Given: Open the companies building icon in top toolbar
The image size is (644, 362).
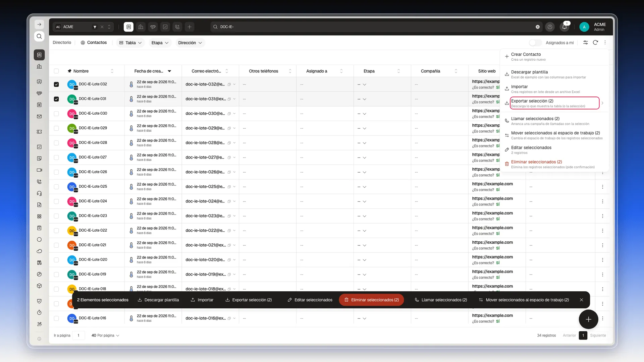Looking at the screenshot, I should [141, 27].
